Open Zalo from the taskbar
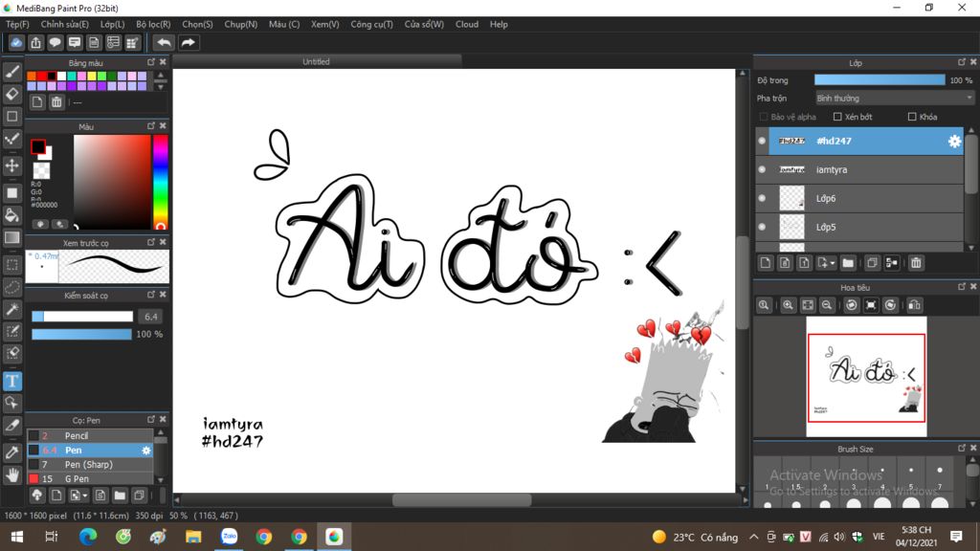Image resolution: width=980 pixels, height=551 pixels. (x=229, y=537)
